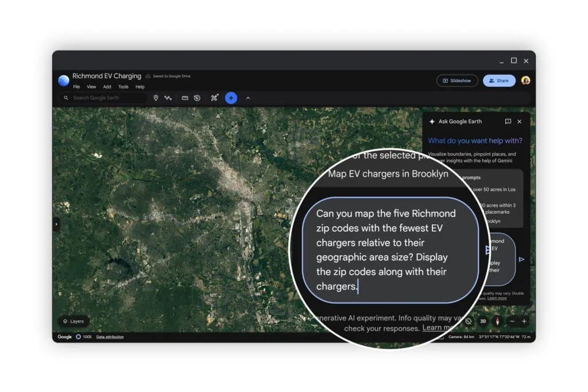Start the Slideshow
This screenshot has height=392, width=588.
tap(457, 80)
